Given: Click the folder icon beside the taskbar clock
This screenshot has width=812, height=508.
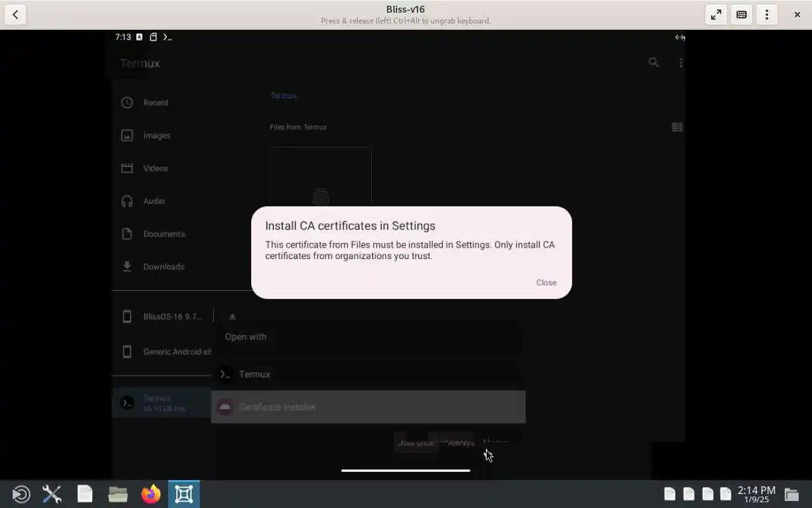Looking at the screenshot, I should point(791,494).
